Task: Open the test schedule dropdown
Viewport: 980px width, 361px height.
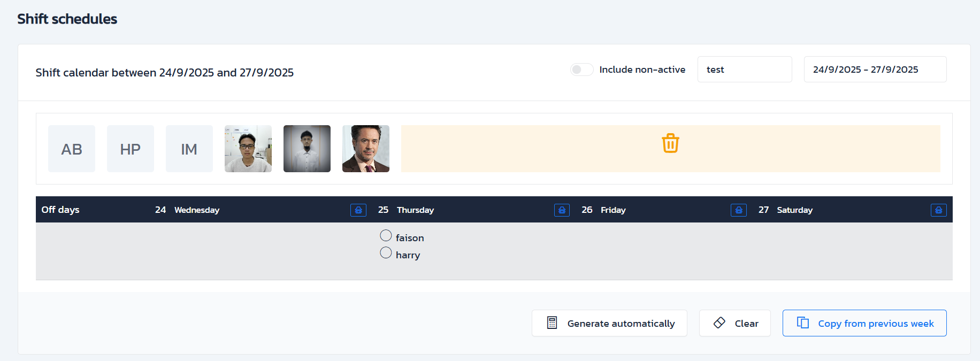Action: pos(744,70)
